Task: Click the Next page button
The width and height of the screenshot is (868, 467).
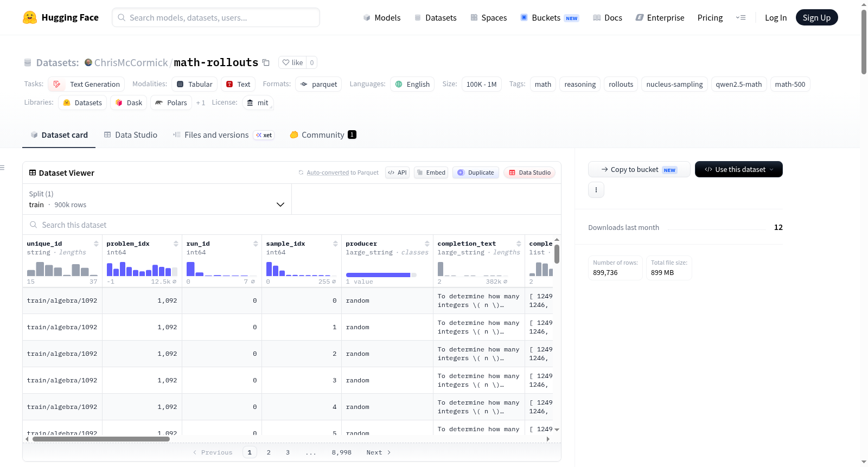Action: [x=379, y=452]
